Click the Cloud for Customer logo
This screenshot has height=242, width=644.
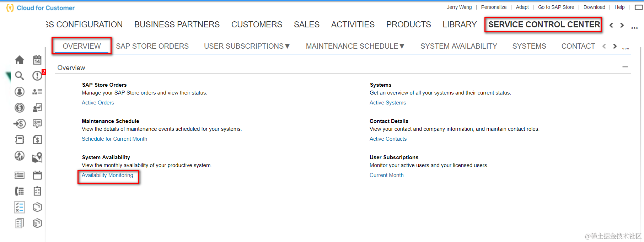tap(41, 8)
